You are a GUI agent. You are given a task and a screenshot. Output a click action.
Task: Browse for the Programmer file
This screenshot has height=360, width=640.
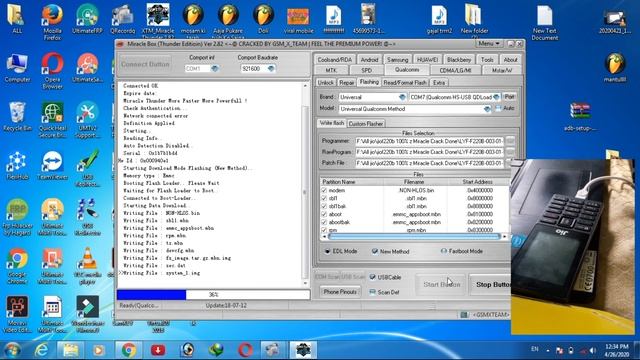pos(510,141)
